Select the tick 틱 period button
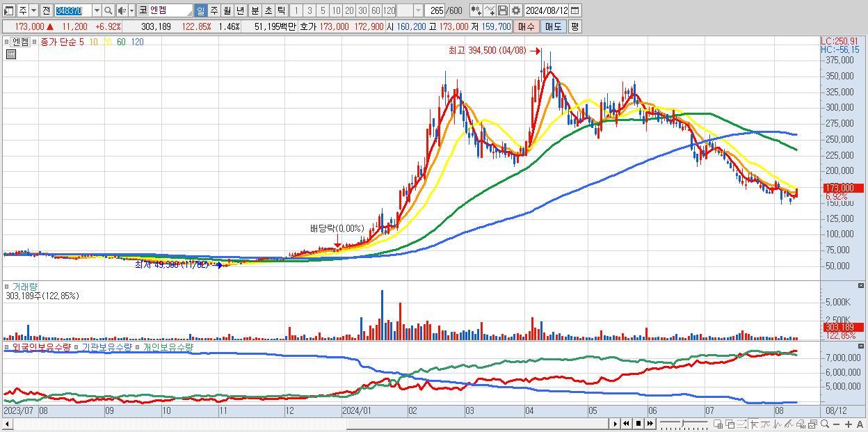The image size is (868, 432). (280, 10)
